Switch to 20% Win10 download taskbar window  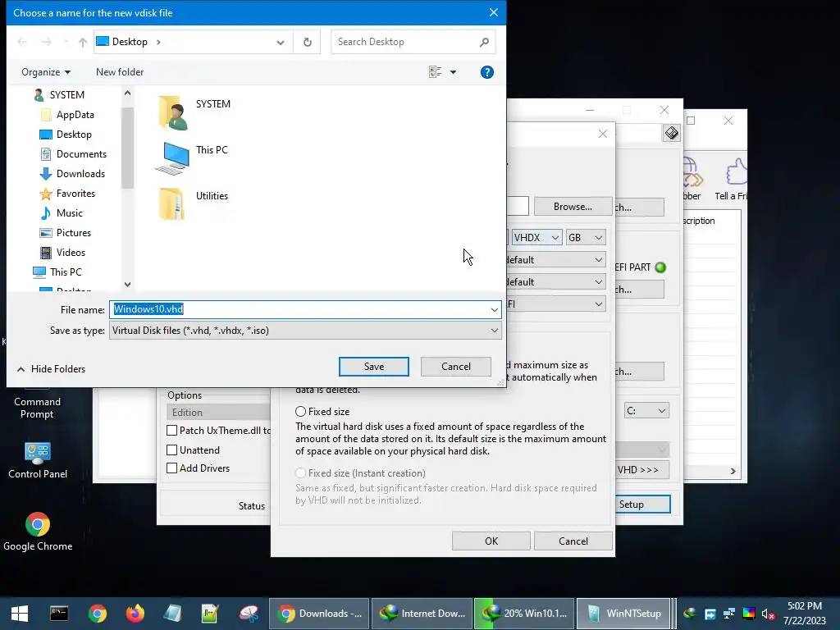(x=524, y=614)
